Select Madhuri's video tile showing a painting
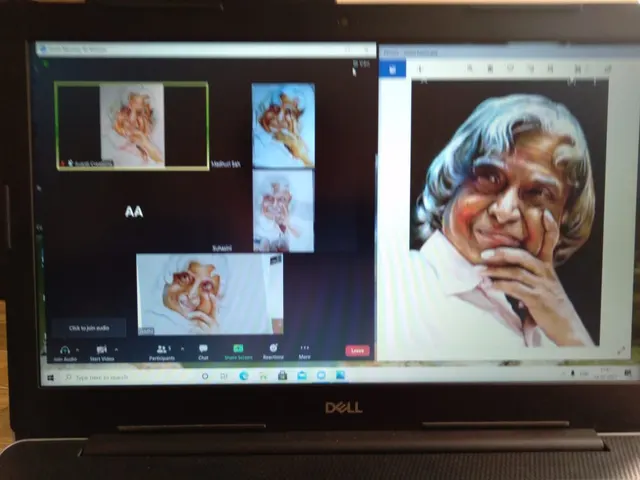 point(283,126)
